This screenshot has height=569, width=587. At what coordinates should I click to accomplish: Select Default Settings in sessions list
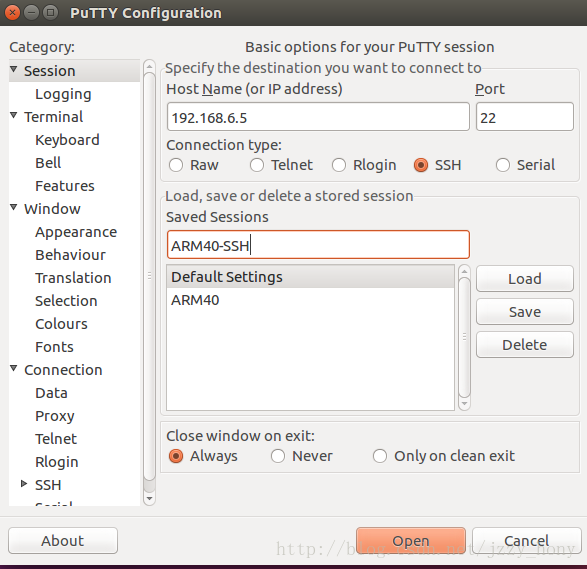click(310, 277)
